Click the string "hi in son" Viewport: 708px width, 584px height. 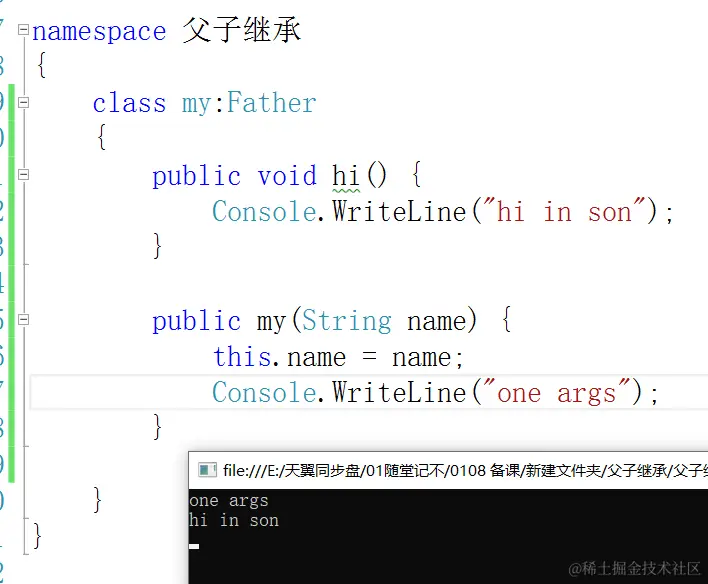tap(564, 210)
